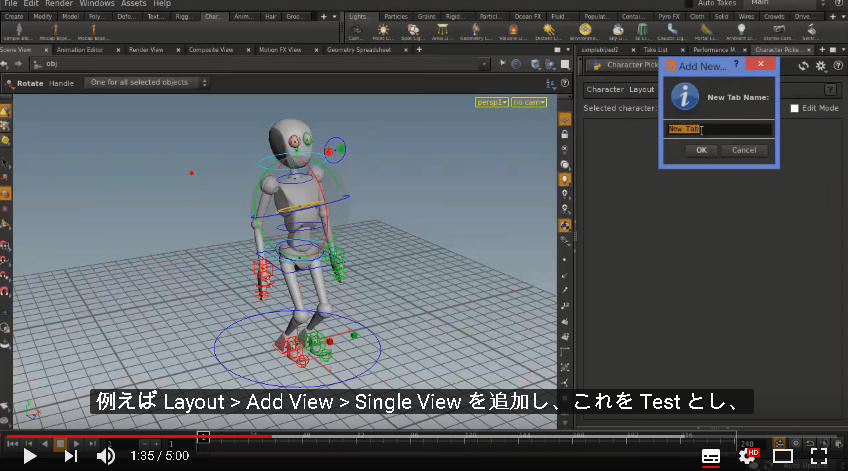Image resolution: width=848 pixels, height=471 pixels.
Task: Open the Render menu
Action: coord(59,3)
